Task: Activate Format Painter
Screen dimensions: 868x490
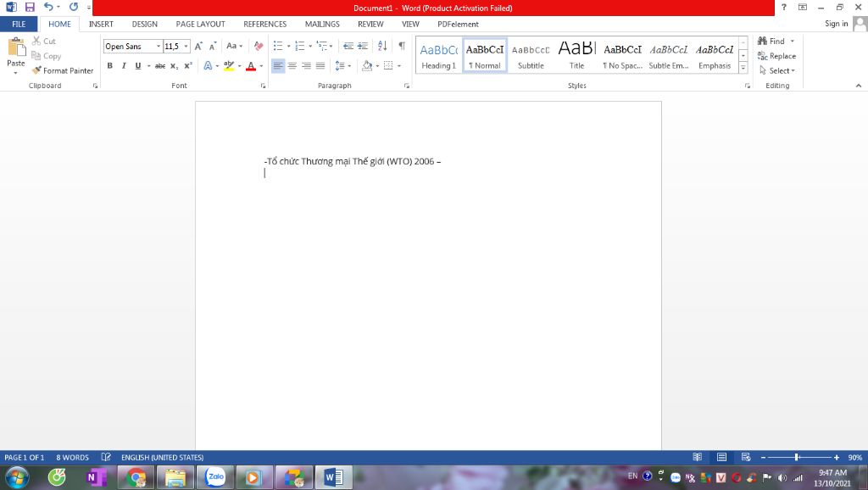Action: pyautogui.click(x=63, y=70)
